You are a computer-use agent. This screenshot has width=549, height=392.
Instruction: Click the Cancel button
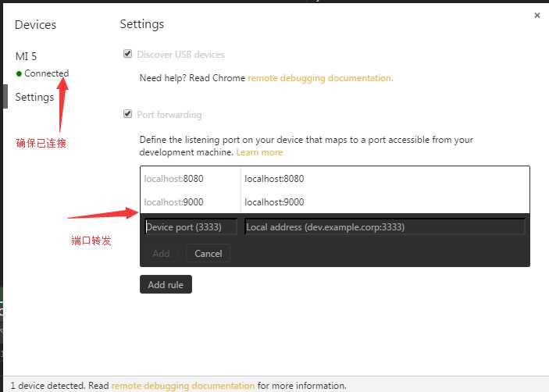coord(208,254)
